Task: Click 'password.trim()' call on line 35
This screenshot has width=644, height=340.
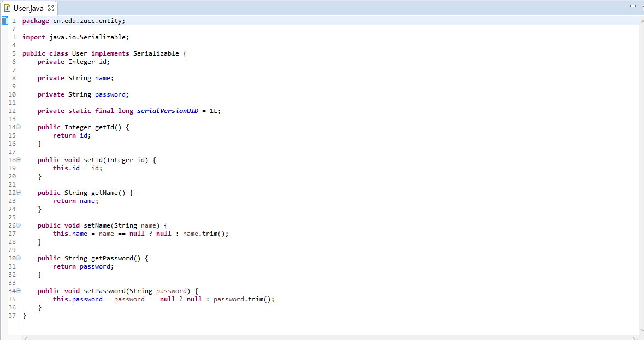Action: (x=242, y=300)
